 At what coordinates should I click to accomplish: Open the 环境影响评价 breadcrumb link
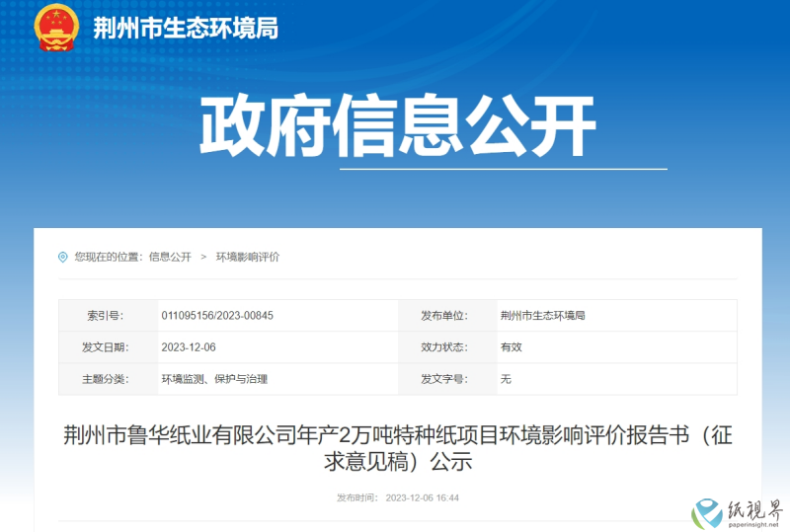tap(248, 257)
